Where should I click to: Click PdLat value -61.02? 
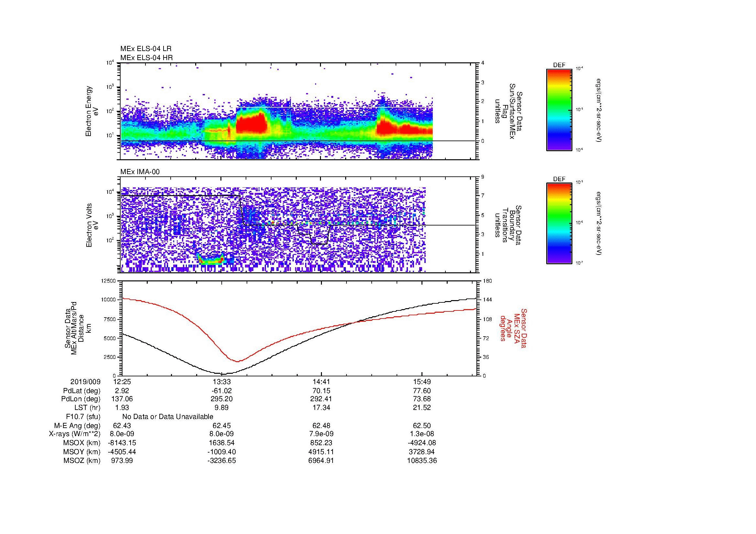pos(222,391)
